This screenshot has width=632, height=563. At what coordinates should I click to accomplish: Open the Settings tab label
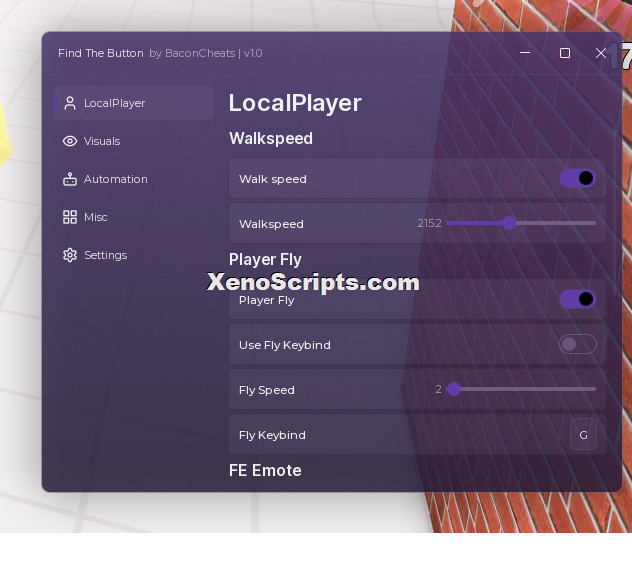(106, 255)
